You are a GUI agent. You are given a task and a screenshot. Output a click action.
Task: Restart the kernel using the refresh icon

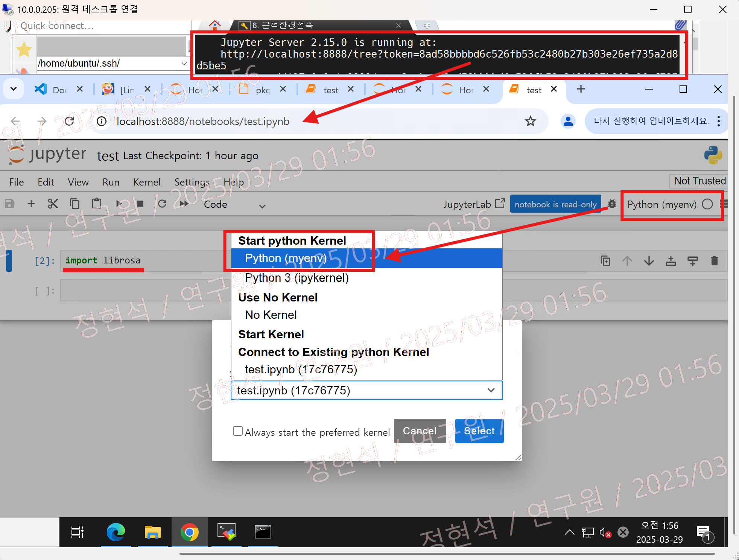pos(162,204)
